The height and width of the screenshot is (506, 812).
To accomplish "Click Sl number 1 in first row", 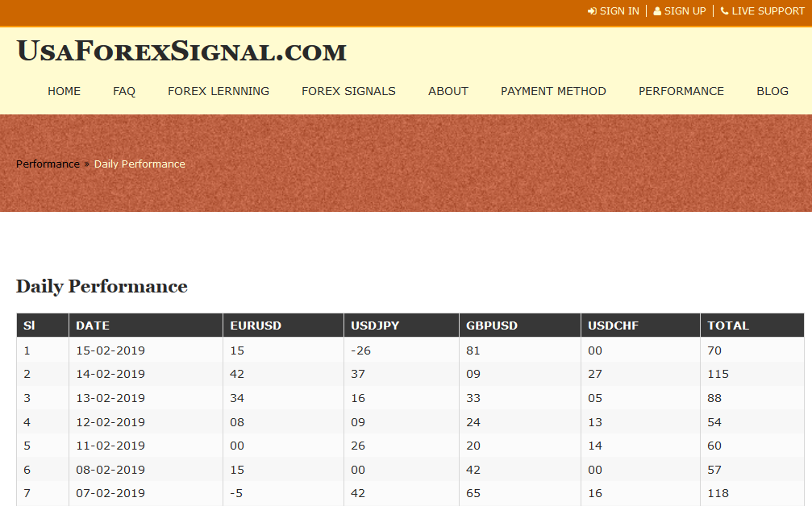I will (x=27, y=350).
